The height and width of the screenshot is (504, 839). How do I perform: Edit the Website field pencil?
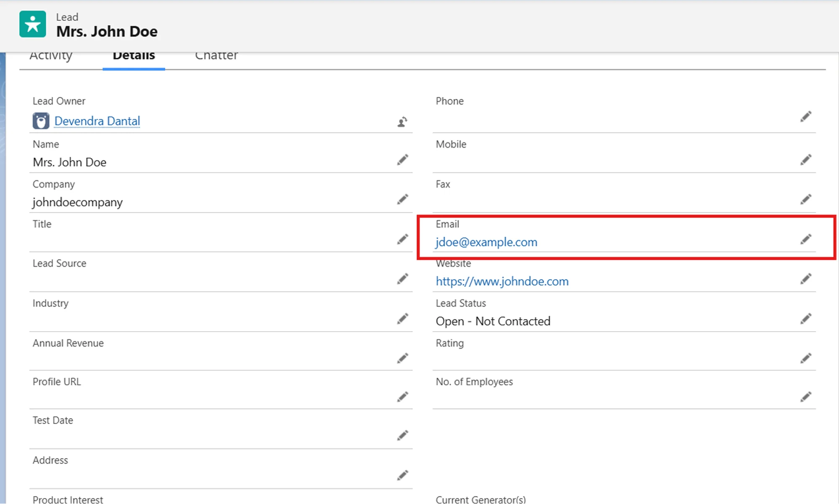point(805,279)
